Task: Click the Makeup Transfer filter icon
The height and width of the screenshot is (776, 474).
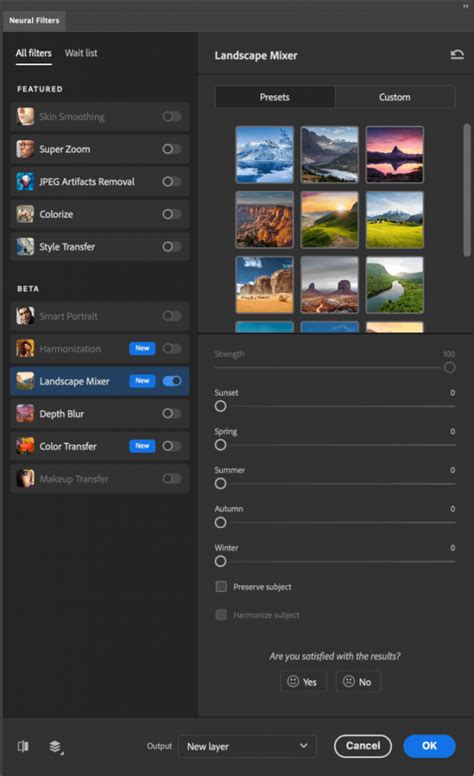Action: 25,479
